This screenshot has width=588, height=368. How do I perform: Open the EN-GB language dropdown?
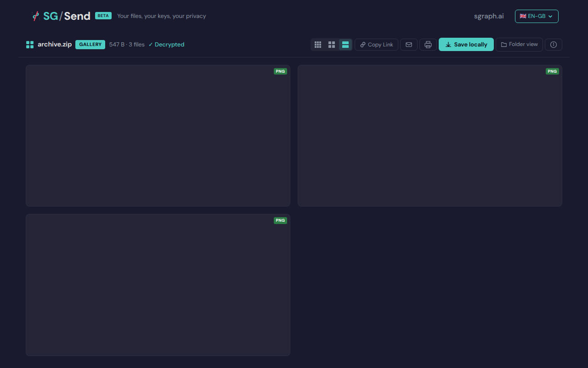point(536,16)
